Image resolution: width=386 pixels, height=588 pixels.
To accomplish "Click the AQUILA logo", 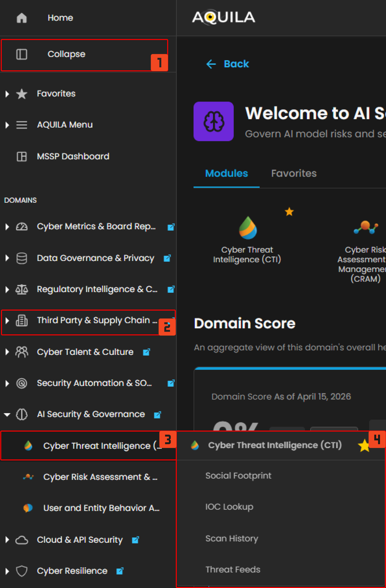I will point(224,17).
